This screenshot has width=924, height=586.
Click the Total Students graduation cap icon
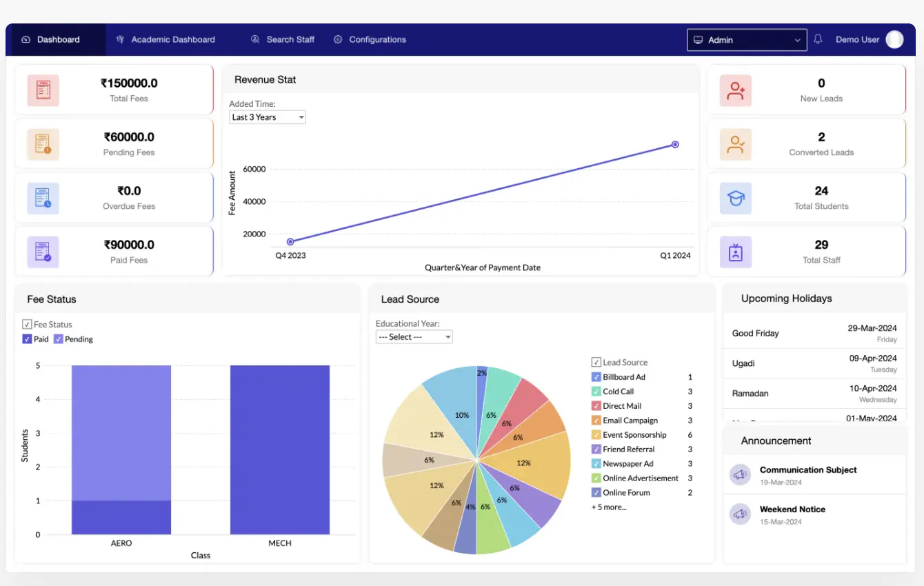[736, 198]
